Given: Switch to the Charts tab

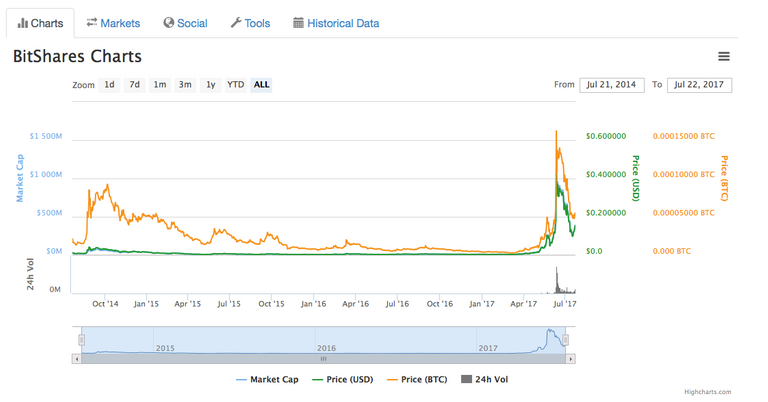Looking at the screenshot, I should [x=40, y=23].
